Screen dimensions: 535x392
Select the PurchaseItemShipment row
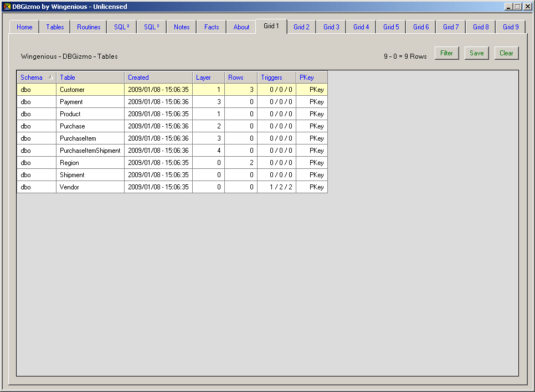coord(90,151)
